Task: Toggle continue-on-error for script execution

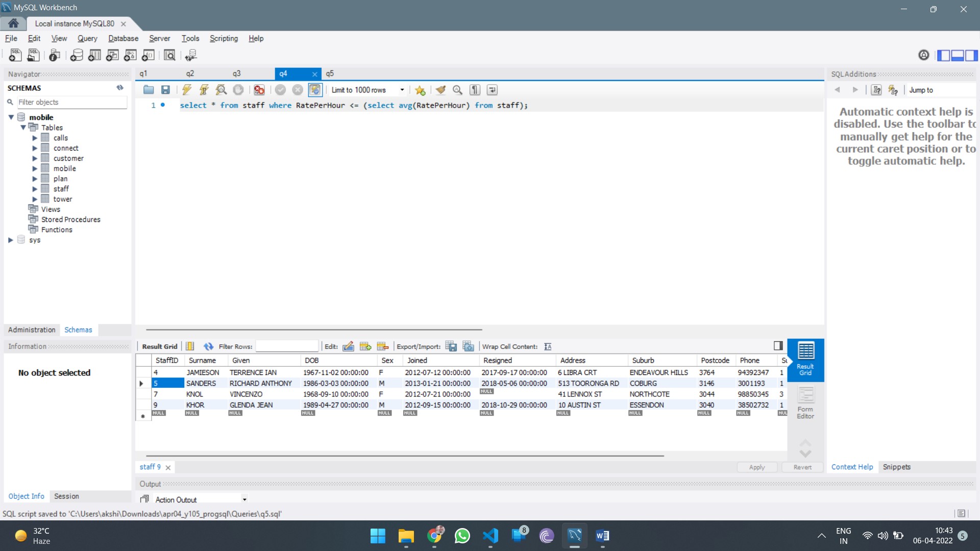Action: [x=259, y=90]
